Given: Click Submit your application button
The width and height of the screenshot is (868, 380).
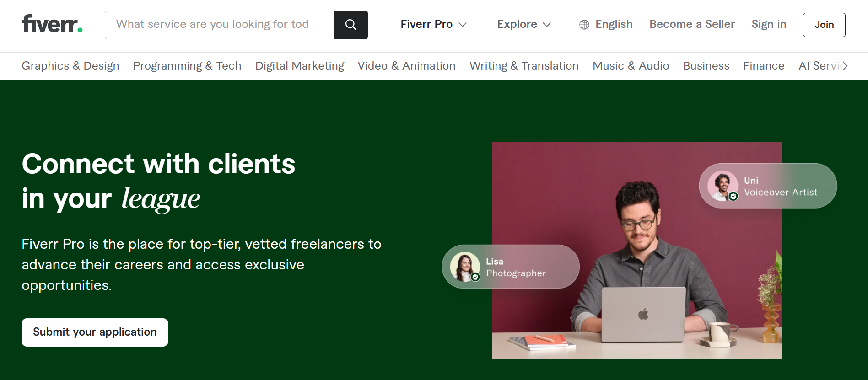Looking at the screenshot, I should (x=95, y=332).
